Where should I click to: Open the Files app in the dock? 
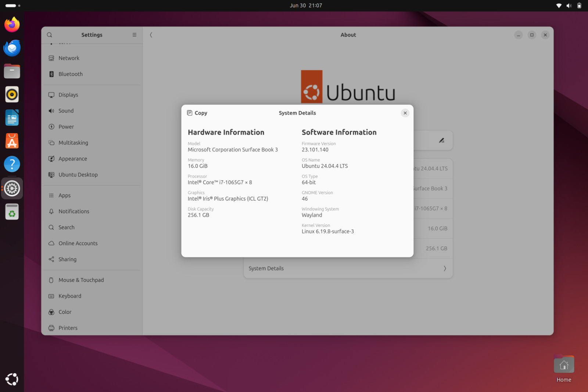click(x=12, y=71)
